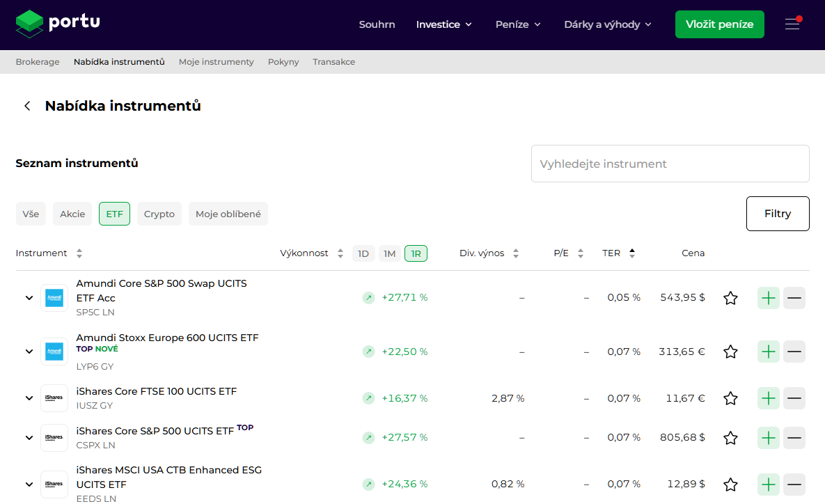Click minus for iShares Core S&P 500 UCITS
Viewport: 825px width, 504px height.
click(x=794, y=438)
